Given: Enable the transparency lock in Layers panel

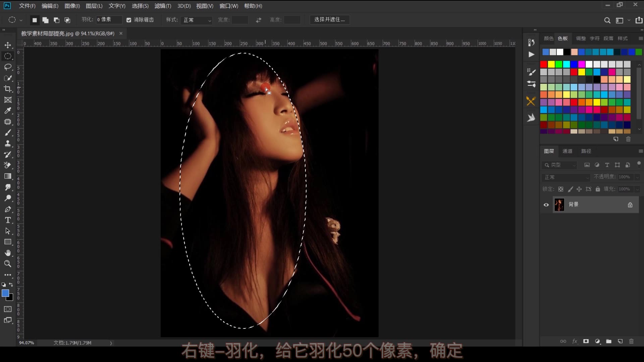Looking at the screenshot, I should point(560,189).
